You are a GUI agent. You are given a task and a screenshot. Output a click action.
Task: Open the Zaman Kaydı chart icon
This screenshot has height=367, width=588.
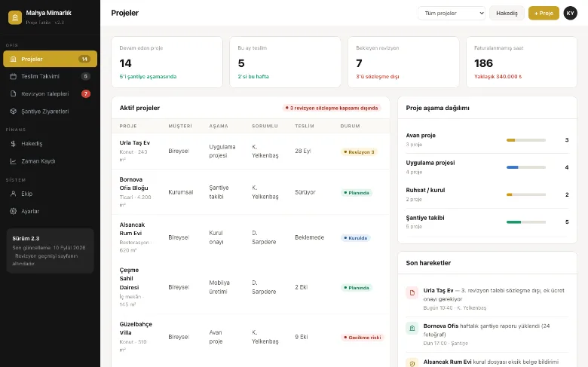[x=13, y=161]
